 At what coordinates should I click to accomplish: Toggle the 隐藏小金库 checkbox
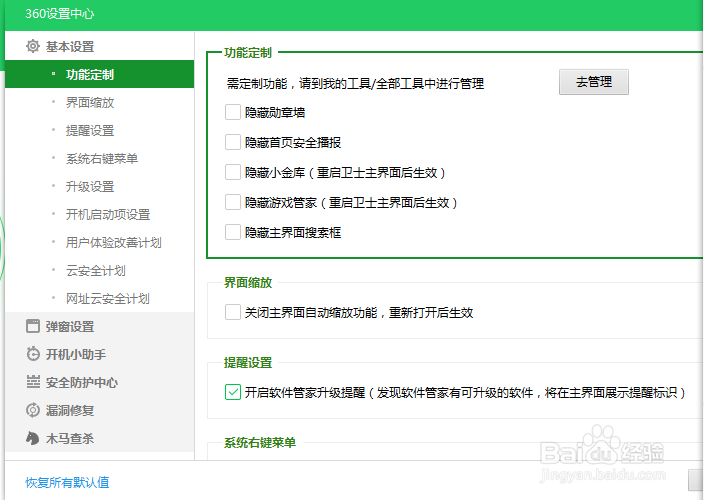233,172
